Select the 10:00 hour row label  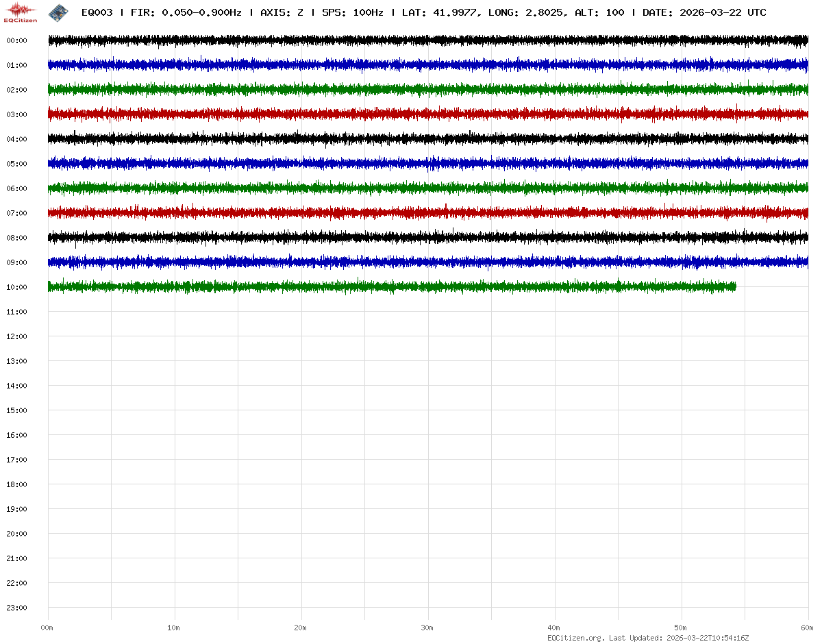point(16,287)
